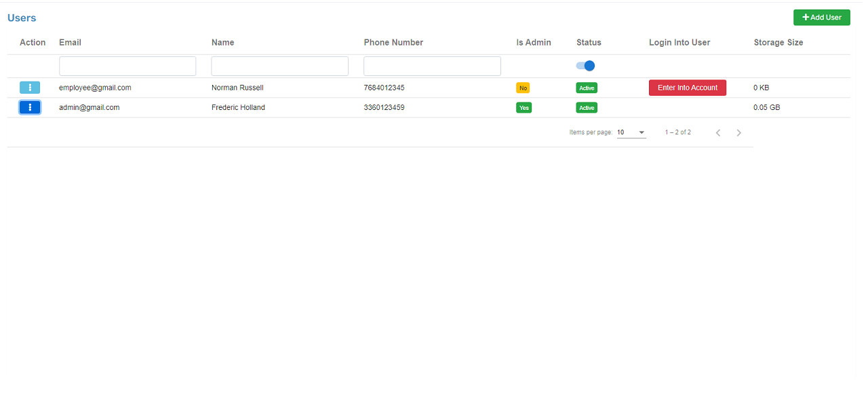Click Enter Into Account for Norman Russell
This screenshot has height=412, width=868.
[687, 88]
